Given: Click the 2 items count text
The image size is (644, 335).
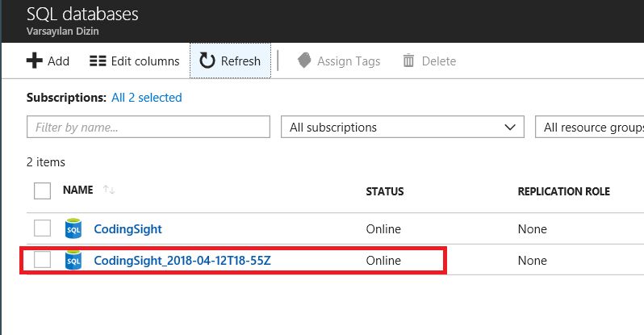Looking at the screenshot, I should (x=46, y=162).
